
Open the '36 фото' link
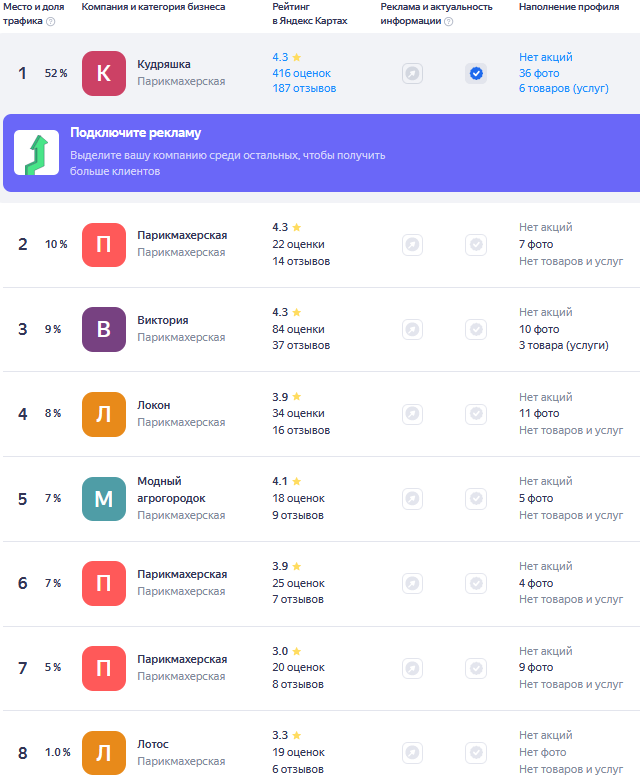[539, 73]
